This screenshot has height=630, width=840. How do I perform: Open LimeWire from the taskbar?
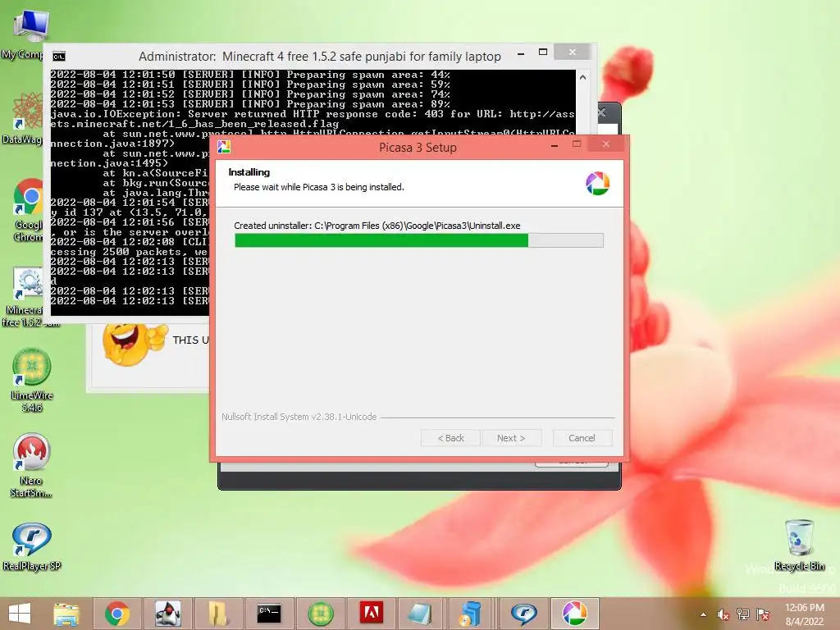tap(321, 614)
